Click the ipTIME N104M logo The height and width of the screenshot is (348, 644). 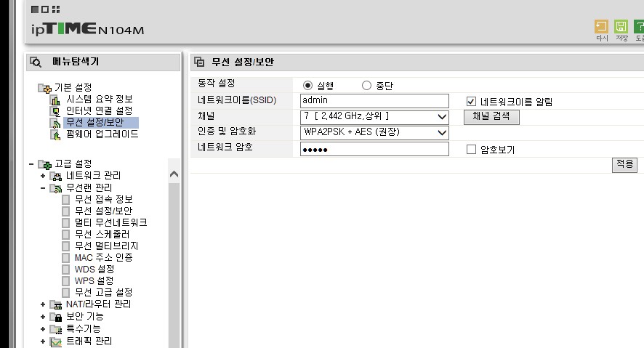pyautogui.click(x=87, y=29)
